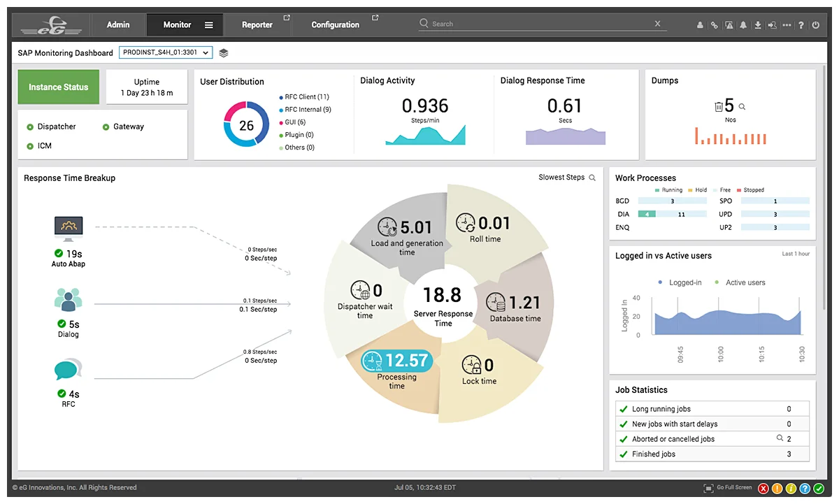Screen dimensions: 839x504
Task: Click the Processing time segment value 12.57
Action: (406, 361)
